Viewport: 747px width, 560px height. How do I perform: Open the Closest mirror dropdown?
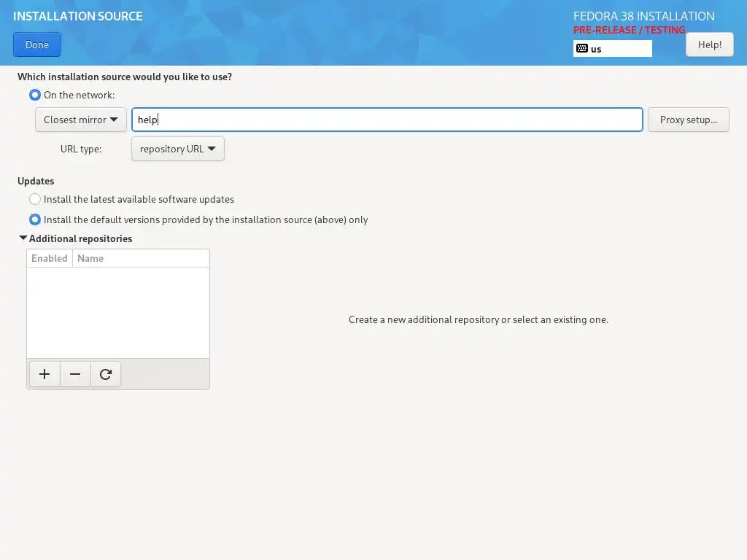pos(81,120)
